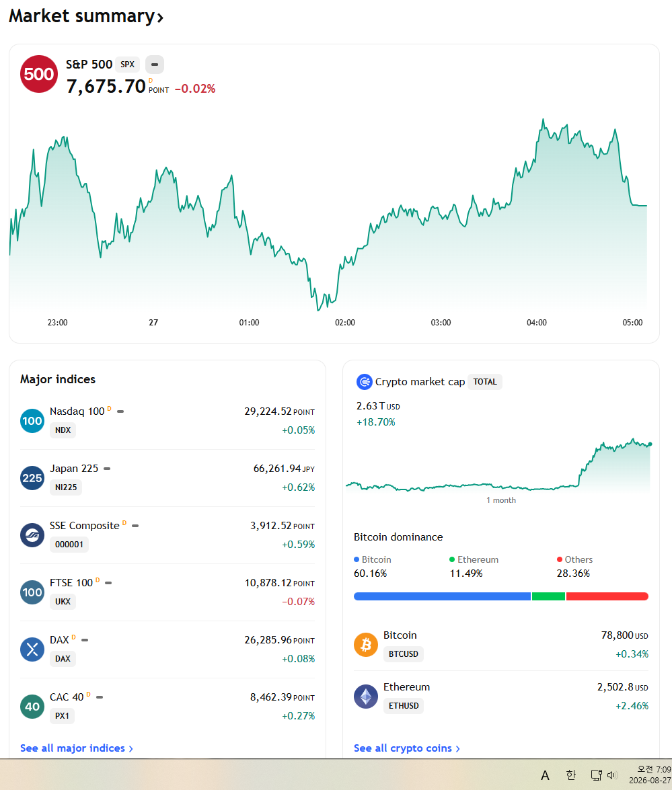Select the TOTAL ticker badge
Screen dimensions: 672x790
[x=485, y=382]
